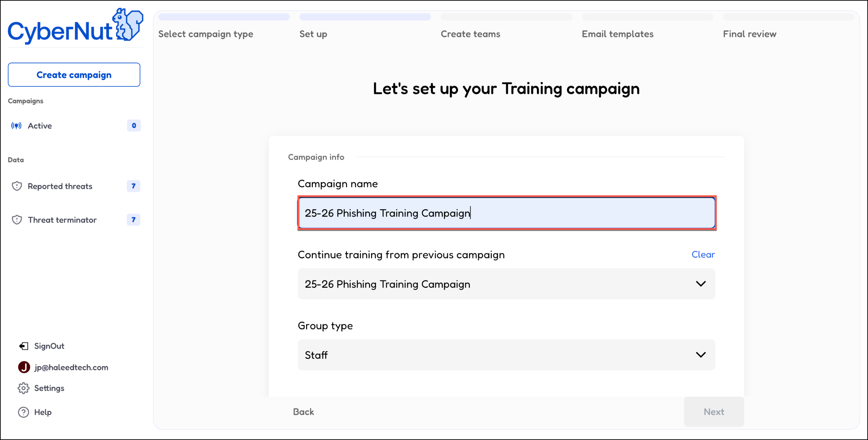
Task: Click the CyberNut squirrel logo
Action: (128, 25)
